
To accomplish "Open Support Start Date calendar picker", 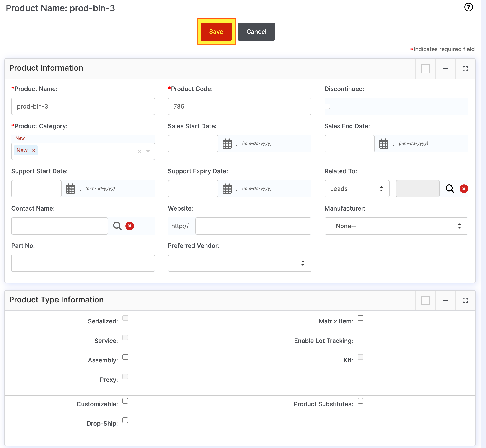I will [x=70, y=189].
